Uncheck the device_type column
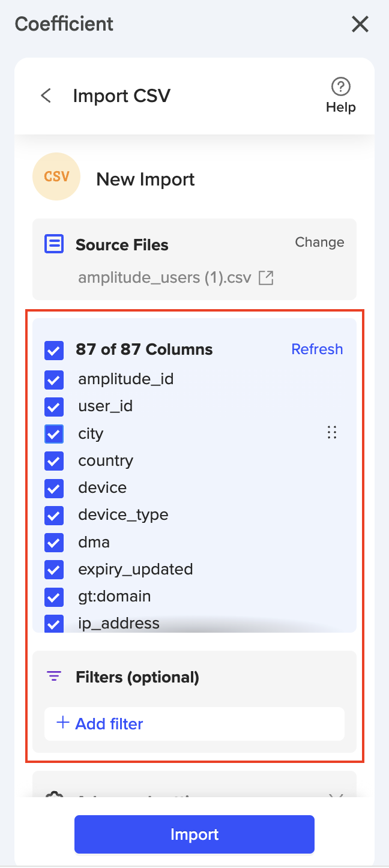 tap(53, 515)
